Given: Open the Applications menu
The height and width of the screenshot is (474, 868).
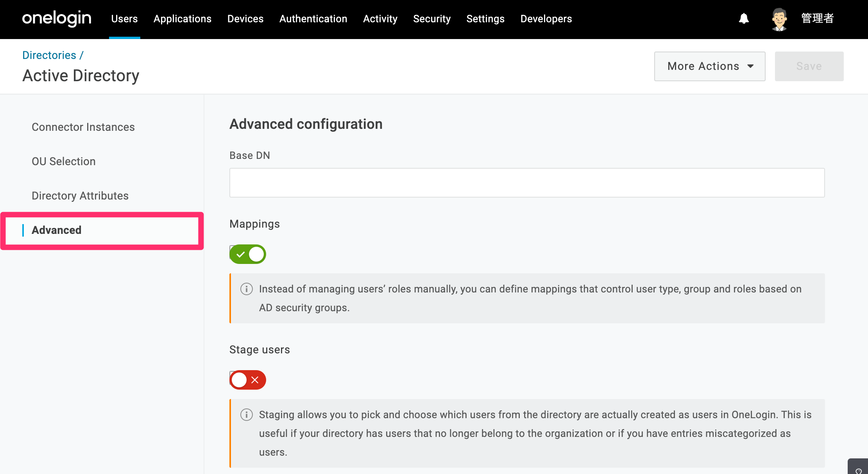Looking at the screenshot, I should pyautogui.click(x=183, y=19).
